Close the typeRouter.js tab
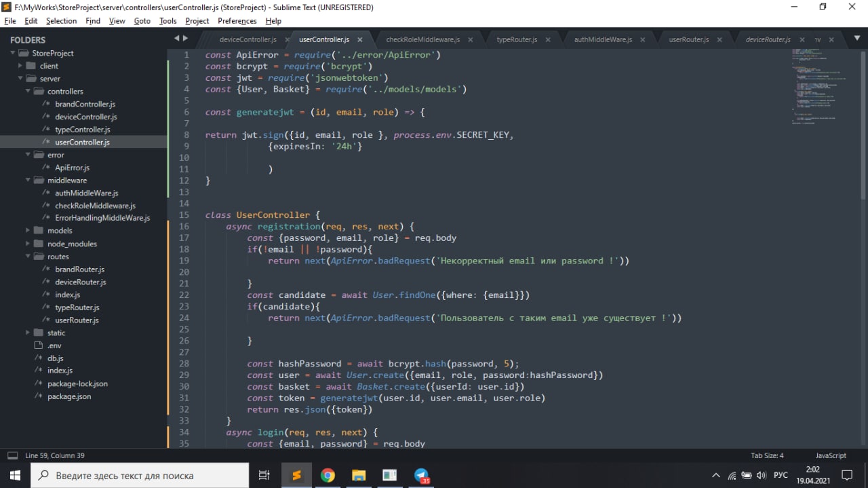This screenshot has width=868, height=488. click(547, 40)
